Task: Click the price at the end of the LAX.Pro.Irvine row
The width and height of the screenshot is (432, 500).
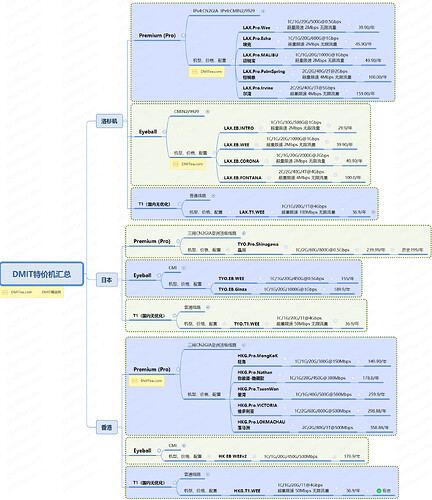Action: (x=365, y=94)
